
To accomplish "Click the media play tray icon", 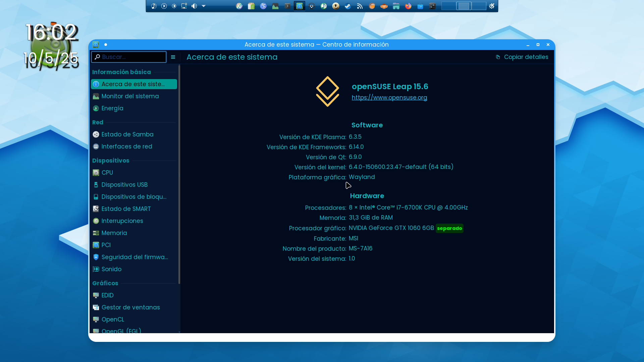I will click(x=164, y=6).
